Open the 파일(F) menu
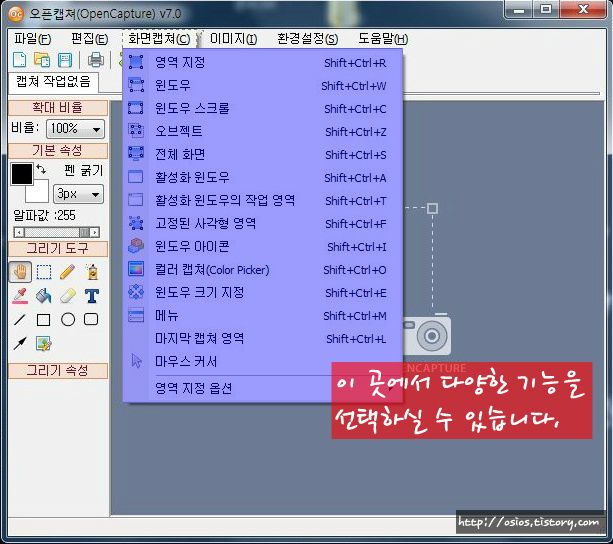The image size is (613, 544). pos(32,39)
